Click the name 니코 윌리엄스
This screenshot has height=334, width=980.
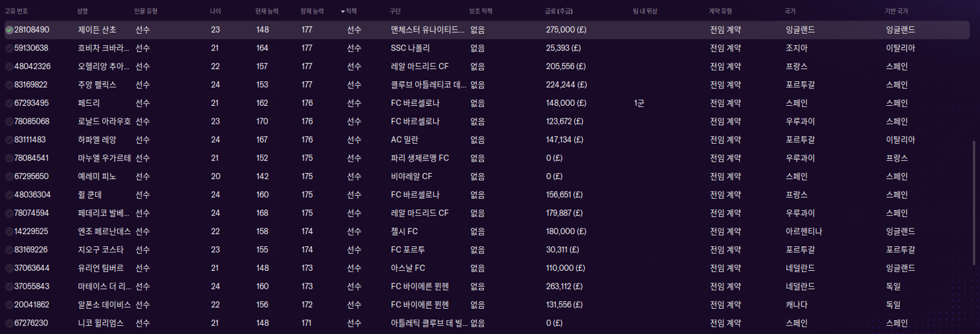pyautogui.click(x=100, y=323)
